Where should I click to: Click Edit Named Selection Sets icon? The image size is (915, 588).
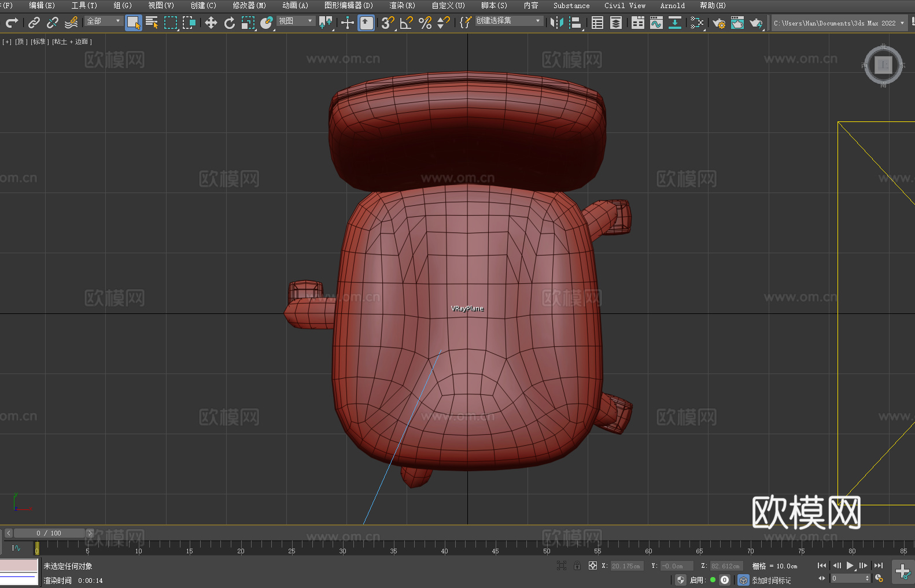coord(466,23)
